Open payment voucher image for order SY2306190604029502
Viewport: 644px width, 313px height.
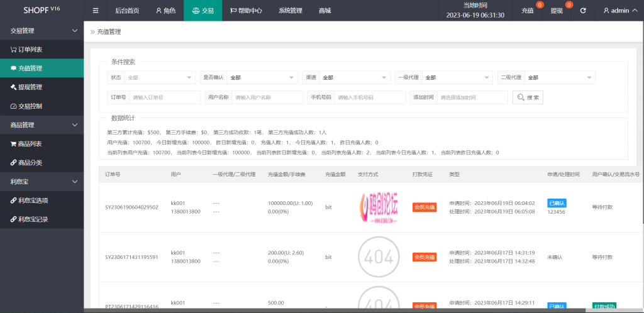click(378, 207)
